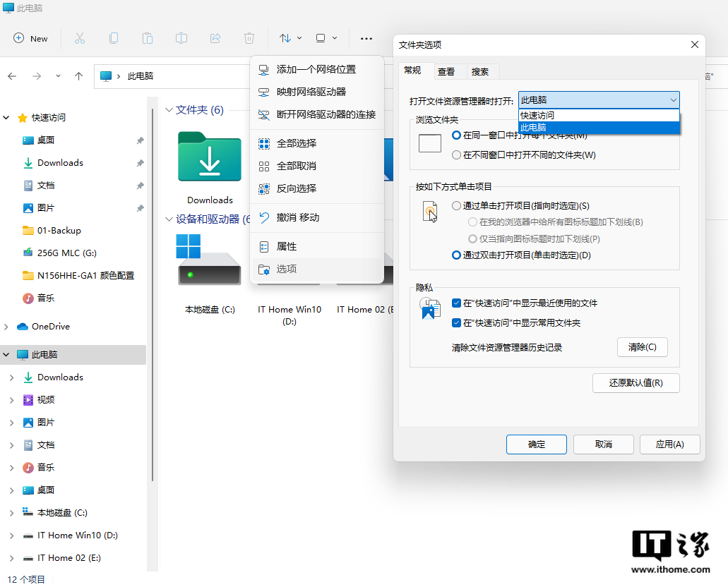
Task: Click the Delete trash icon in toolbar
Action: [x=249, y=38]
